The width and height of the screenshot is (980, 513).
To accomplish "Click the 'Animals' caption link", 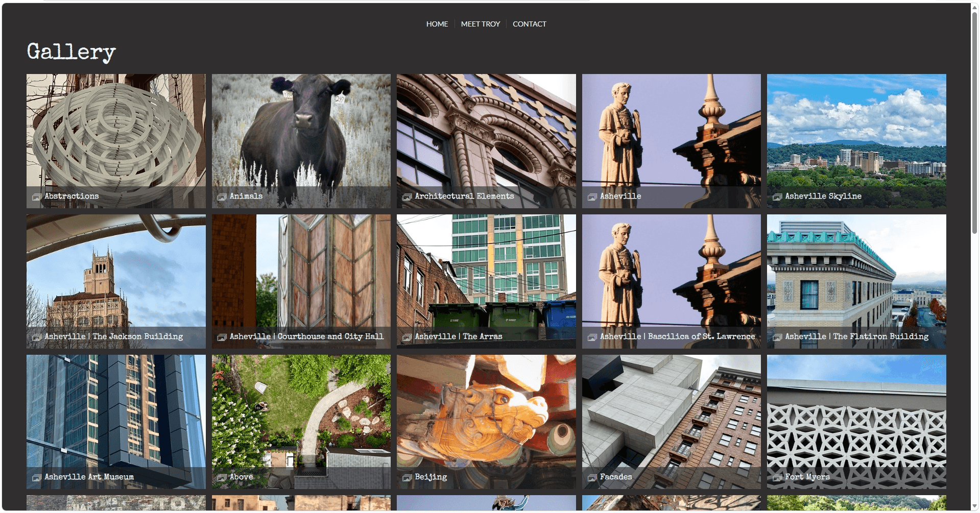I will [246, 196].
